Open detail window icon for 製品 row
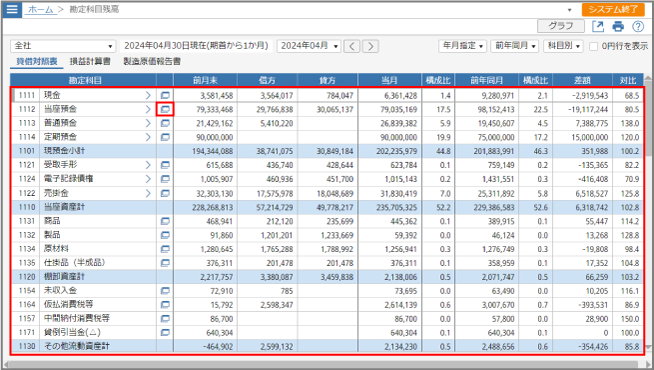Image resolution: width=654 pixels, height=370 pixels. click(165, 235)
